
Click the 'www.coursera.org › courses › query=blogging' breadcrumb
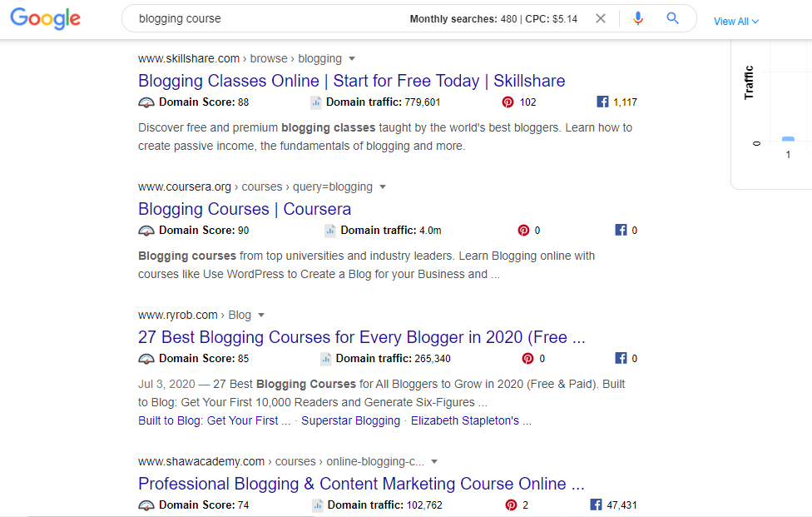(x=255, y=187)
